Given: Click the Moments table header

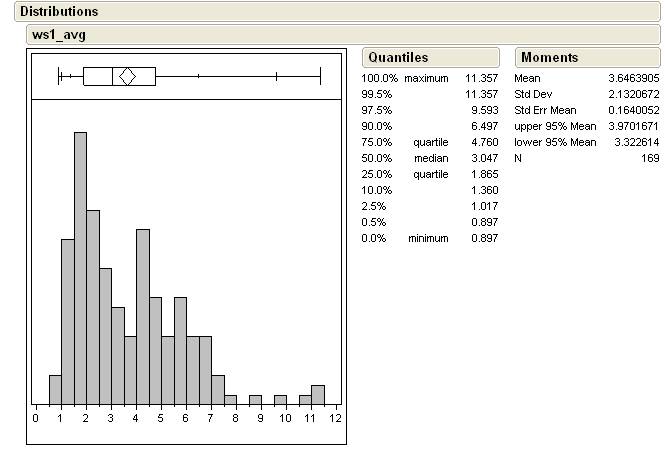Looking at the screenshot, I should coord(549,57).
